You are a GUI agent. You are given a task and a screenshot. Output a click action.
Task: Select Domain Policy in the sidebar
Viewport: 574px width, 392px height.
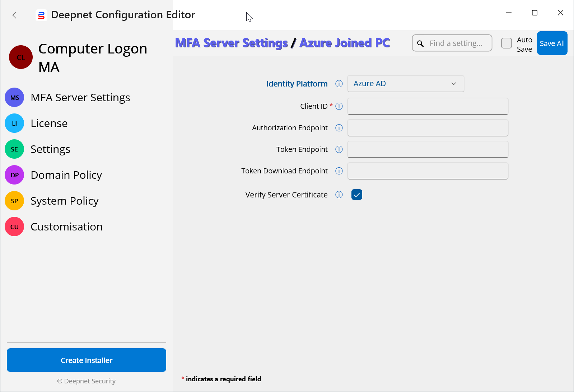click(66, 175)
